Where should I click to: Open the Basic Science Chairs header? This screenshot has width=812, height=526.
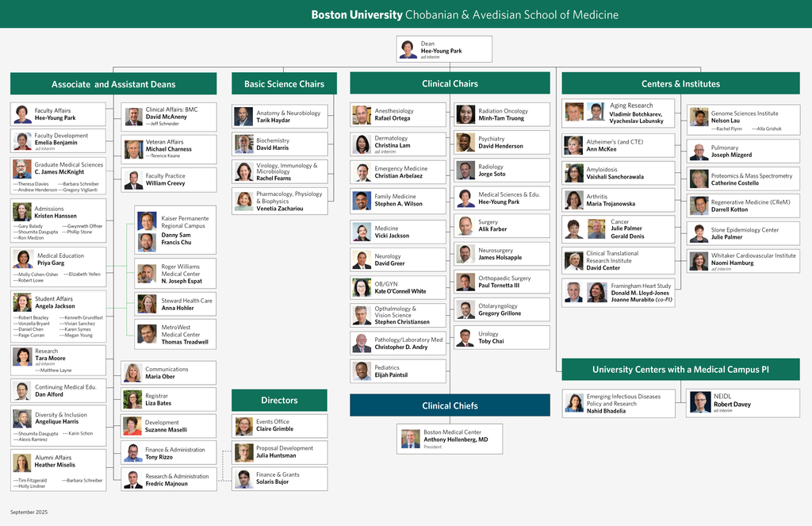284,84
